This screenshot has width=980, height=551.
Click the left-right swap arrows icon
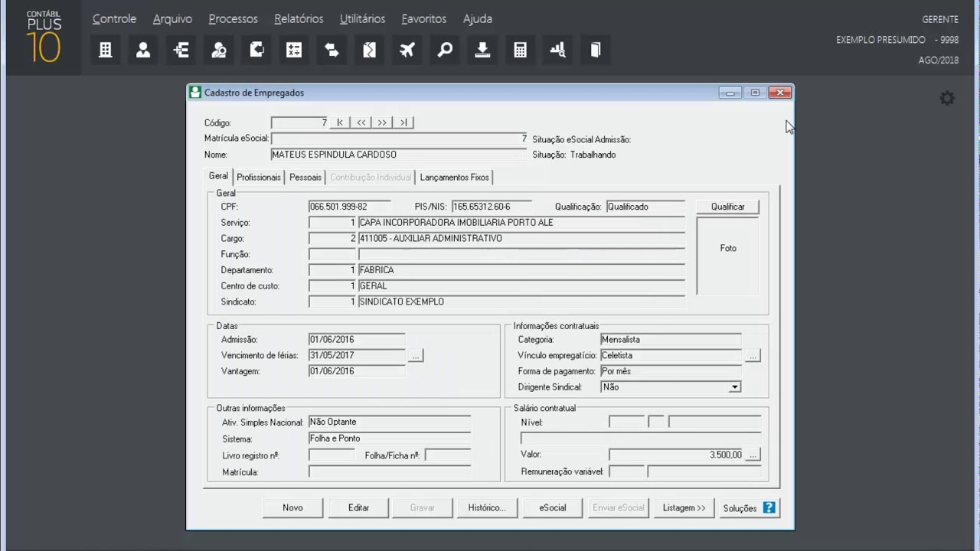[332, 50]
